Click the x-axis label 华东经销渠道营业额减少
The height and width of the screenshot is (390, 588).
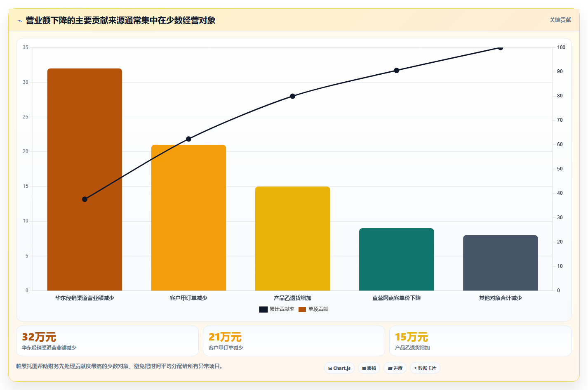tap(85, 298)
